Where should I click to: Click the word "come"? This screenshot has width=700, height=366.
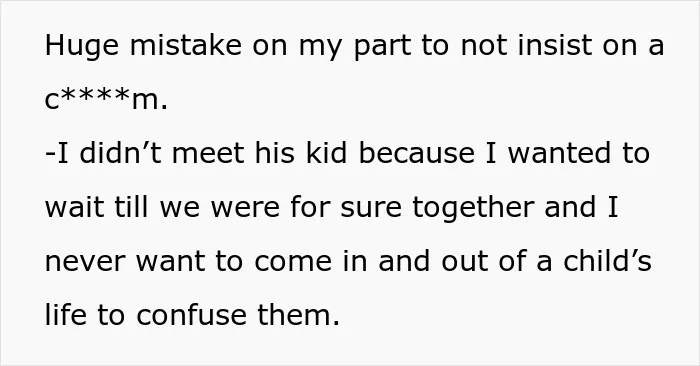pyautogui.click(x=293, y=263)
